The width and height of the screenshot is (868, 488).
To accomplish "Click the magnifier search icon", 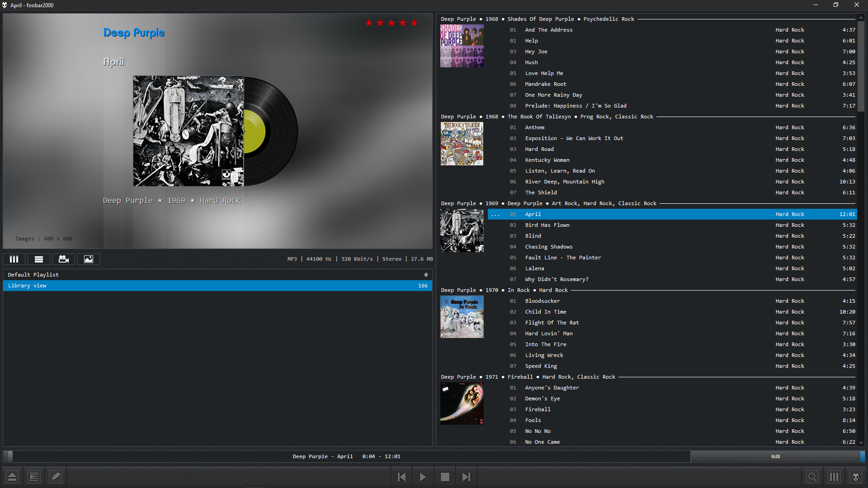I will click(812, 477).
